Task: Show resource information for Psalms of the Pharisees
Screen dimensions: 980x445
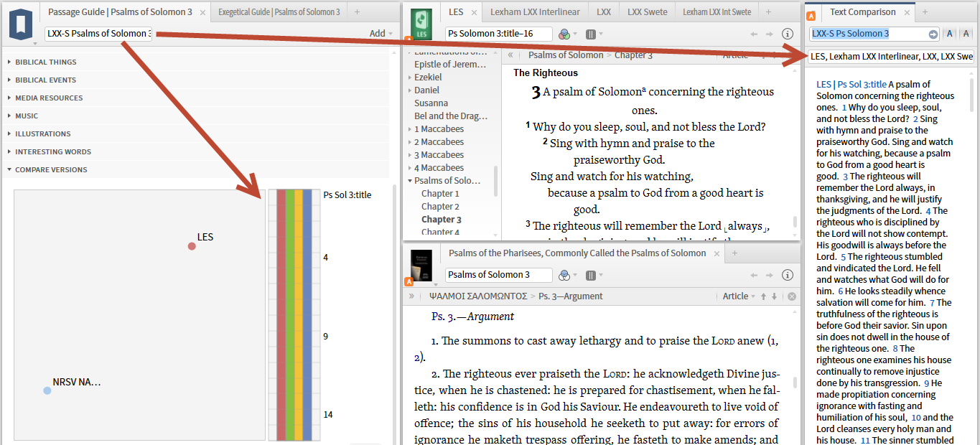Action: 788,275
